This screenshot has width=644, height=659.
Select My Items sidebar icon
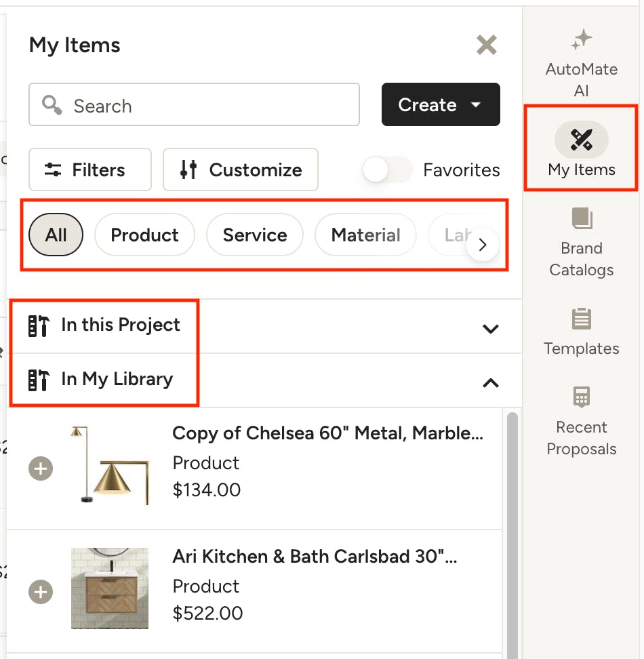coord(581,140)
